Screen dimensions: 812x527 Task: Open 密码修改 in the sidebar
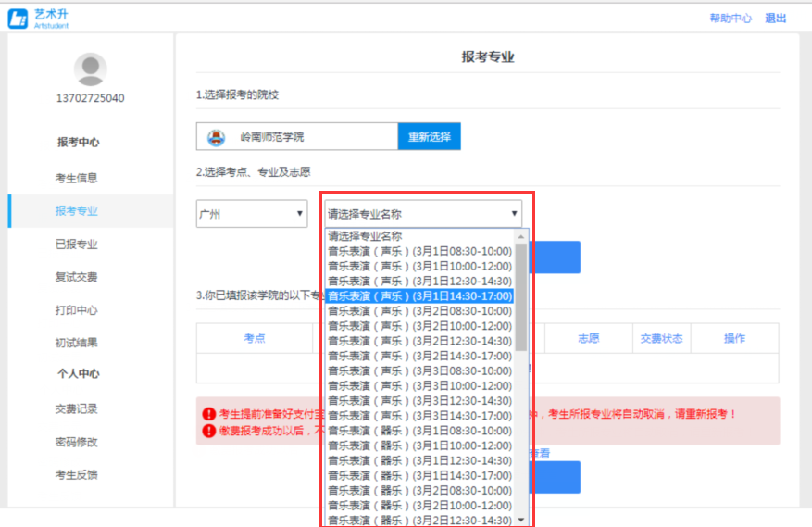pos(77,442)
